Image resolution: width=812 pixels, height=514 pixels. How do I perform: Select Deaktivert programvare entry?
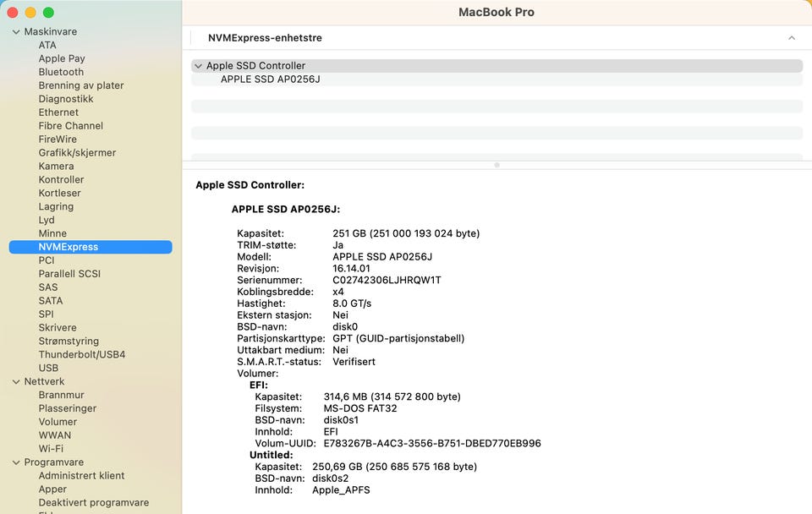tap(94, 503)
